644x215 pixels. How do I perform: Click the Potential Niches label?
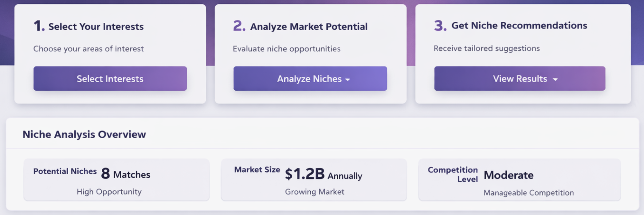tap(65, 171)
